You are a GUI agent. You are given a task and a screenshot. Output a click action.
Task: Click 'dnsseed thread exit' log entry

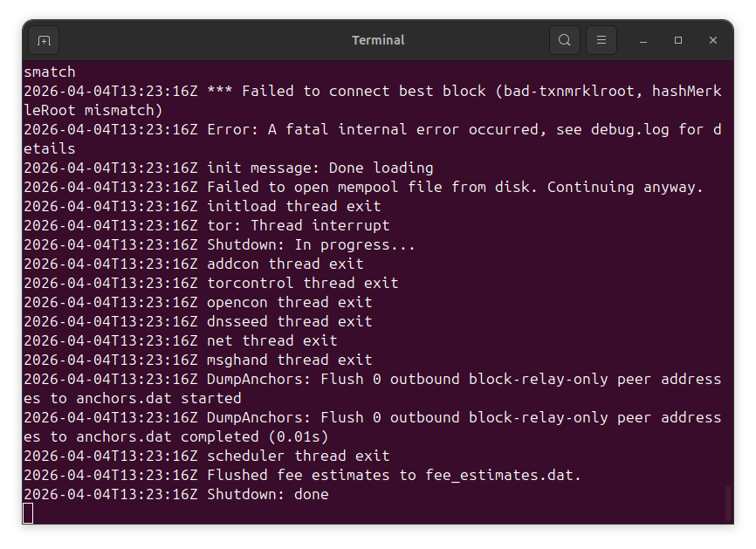[289, 321]
